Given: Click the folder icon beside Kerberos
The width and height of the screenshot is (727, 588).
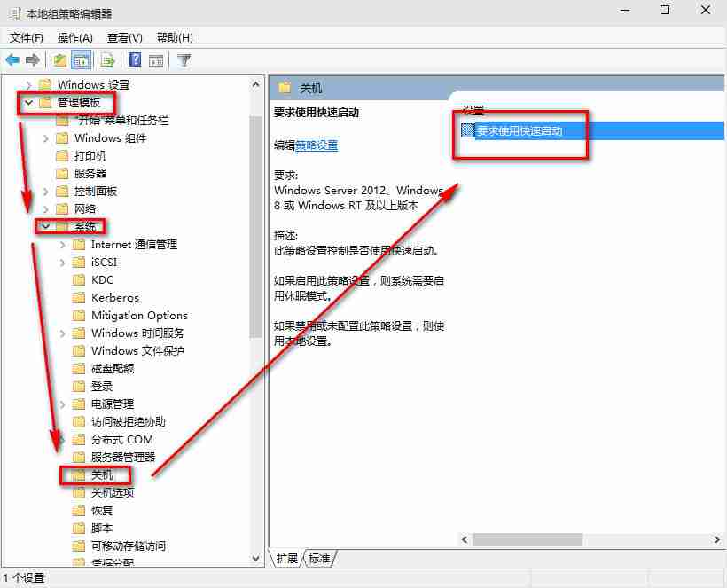Looking at the screenshot, I should coord(79,298).
